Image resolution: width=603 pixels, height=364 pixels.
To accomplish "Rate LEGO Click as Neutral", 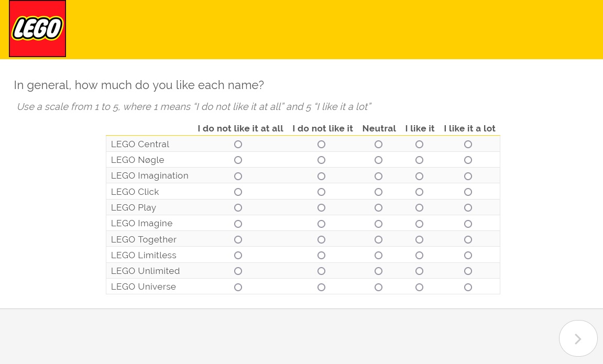I will 378,192.
